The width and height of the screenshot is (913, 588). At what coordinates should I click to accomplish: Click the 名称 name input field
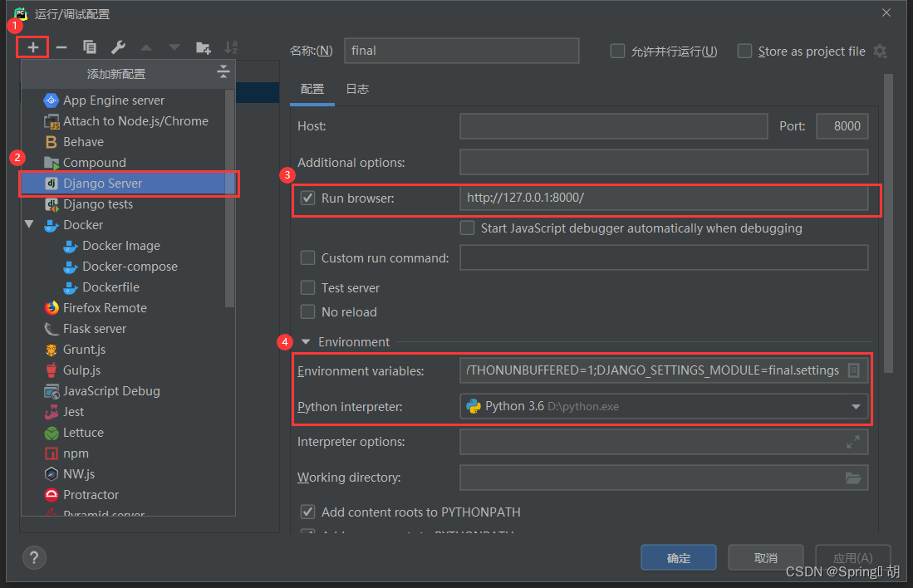coord(461,51)
